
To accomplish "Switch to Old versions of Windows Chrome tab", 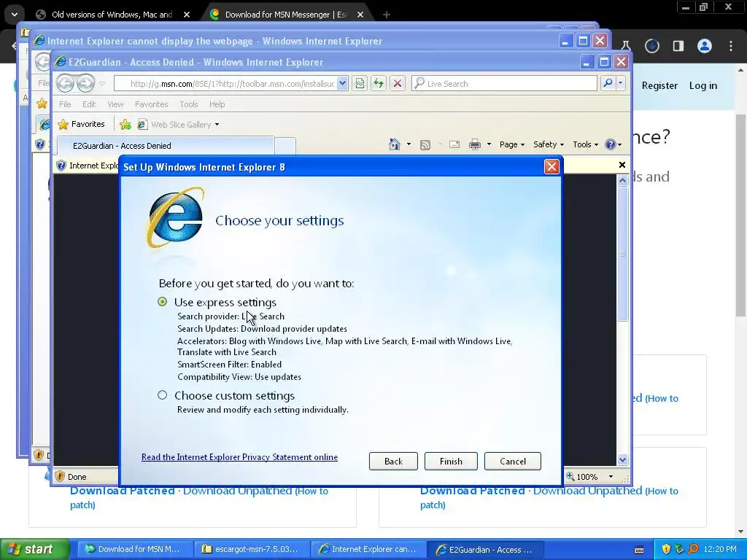I will pos(112,15).
